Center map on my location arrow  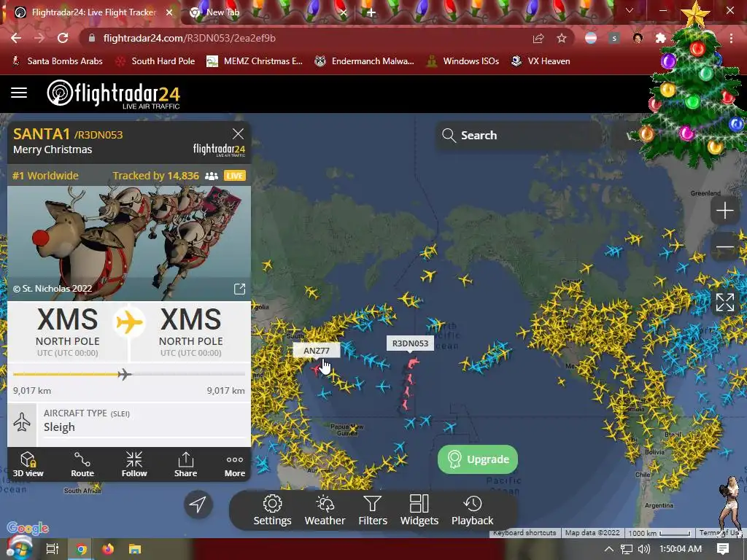[198, 505]
